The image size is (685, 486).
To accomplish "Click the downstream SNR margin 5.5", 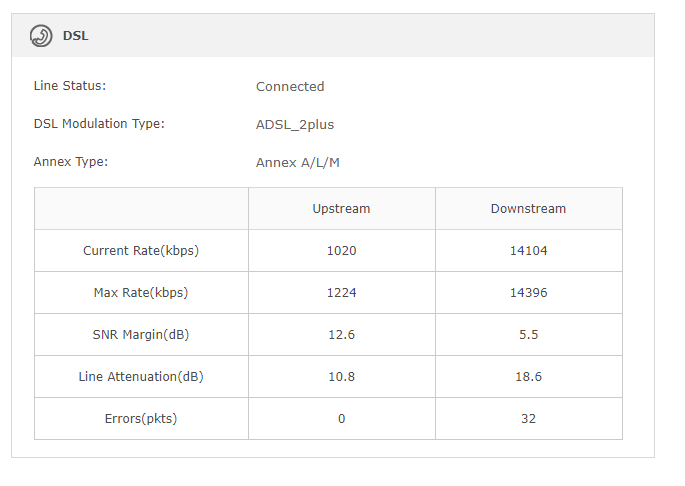I will point(528,335).
